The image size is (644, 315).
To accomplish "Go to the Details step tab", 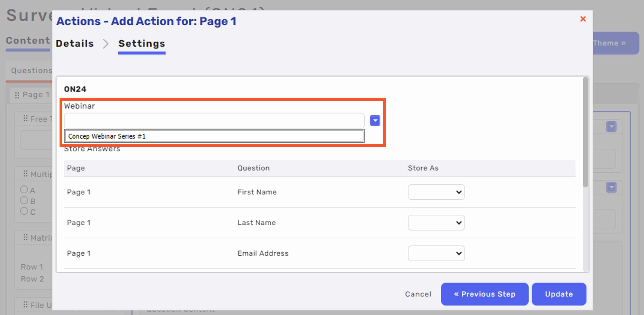I will (75, 44).
